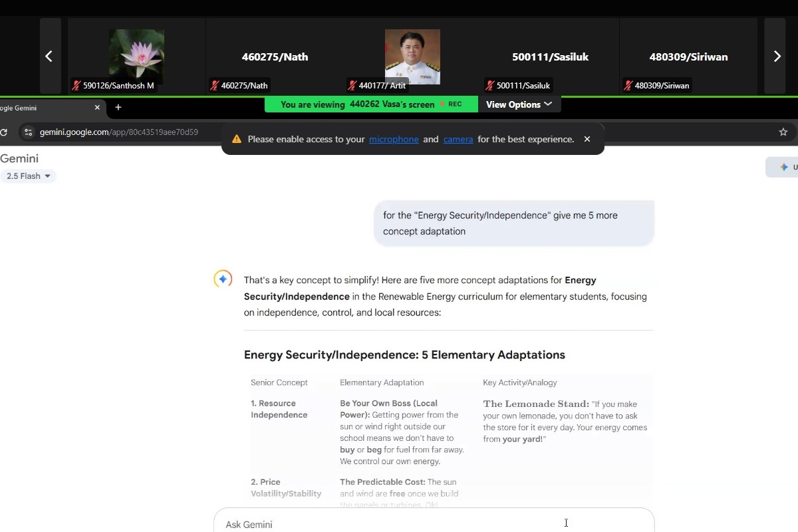Open a new browser tab with plus icon

(x=118, y=108)
